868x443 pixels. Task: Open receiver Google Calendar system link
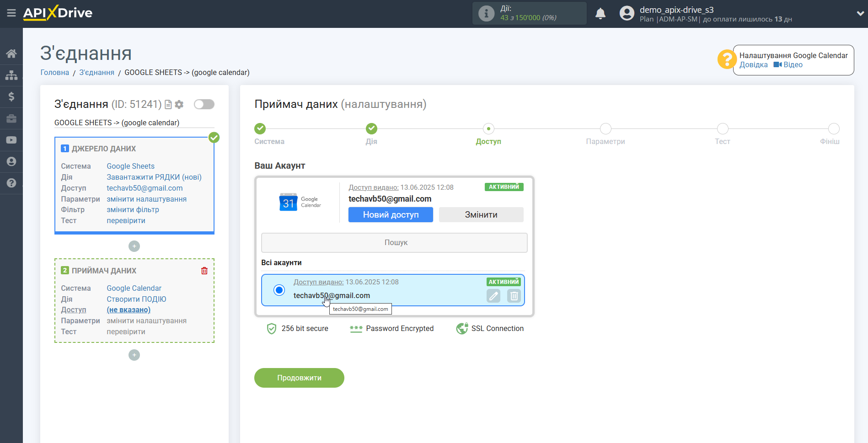(x=134, y=288)
